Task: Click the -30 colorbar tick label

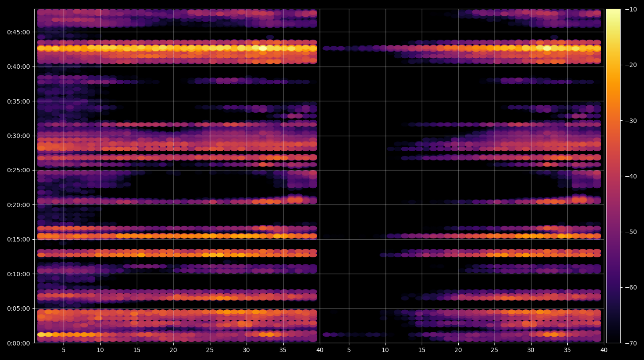Action: [x=631, y=120]
